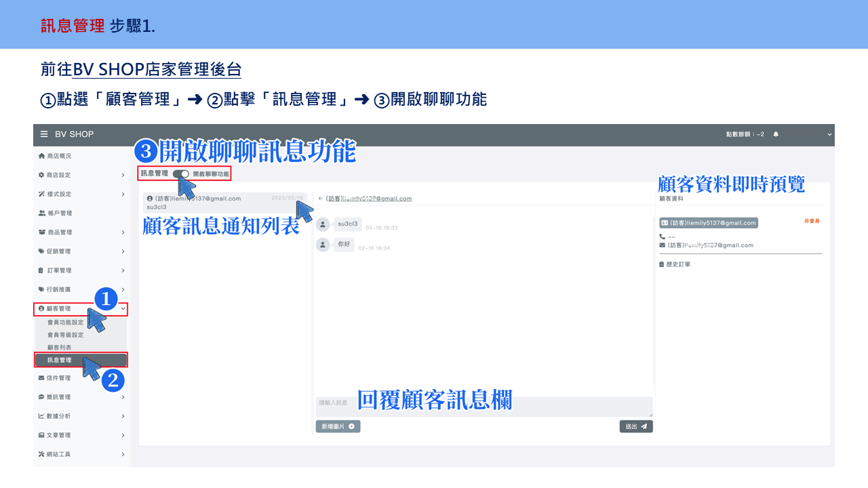Click the envelope icon in customer info panel

(663, 245)
